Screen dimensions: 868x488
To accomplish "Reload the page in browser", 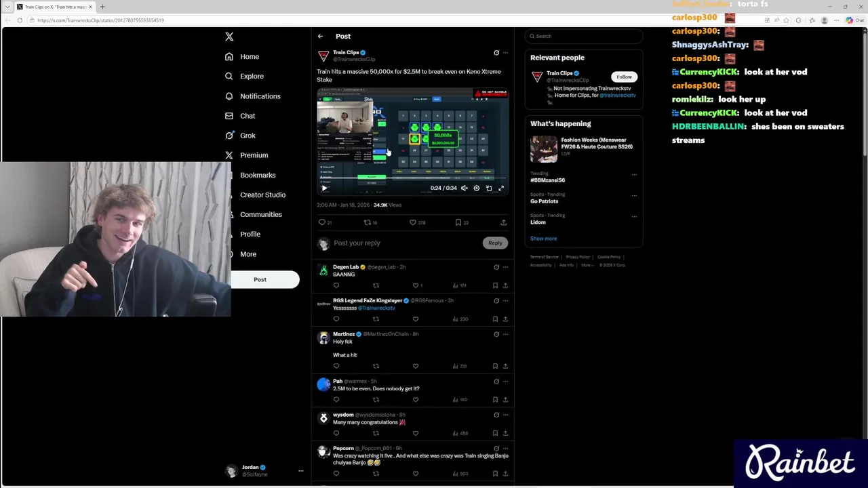I will coord(20,20).
